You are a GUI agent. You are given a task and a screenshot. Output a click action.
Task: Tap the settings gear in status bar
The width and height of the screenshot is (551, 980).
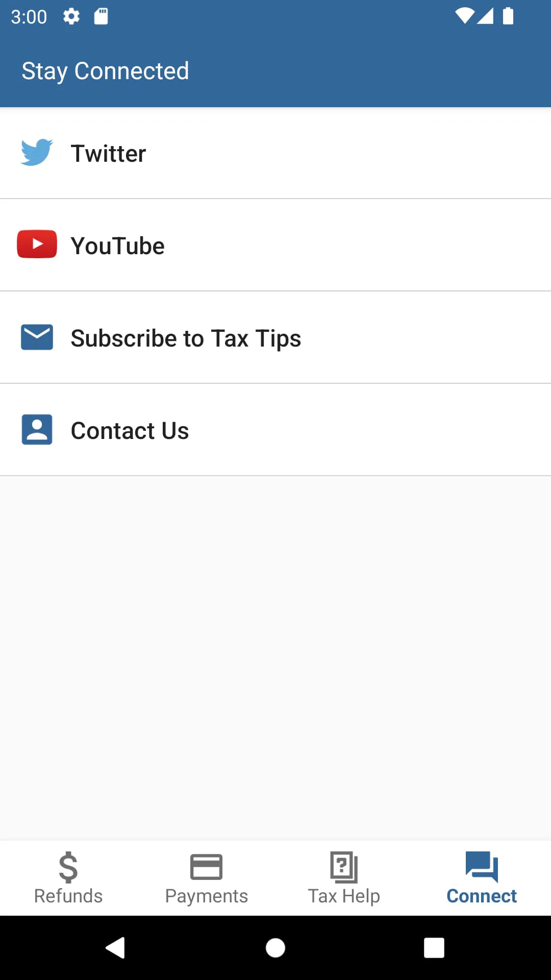pyautogui.click(x=71, y=16)
